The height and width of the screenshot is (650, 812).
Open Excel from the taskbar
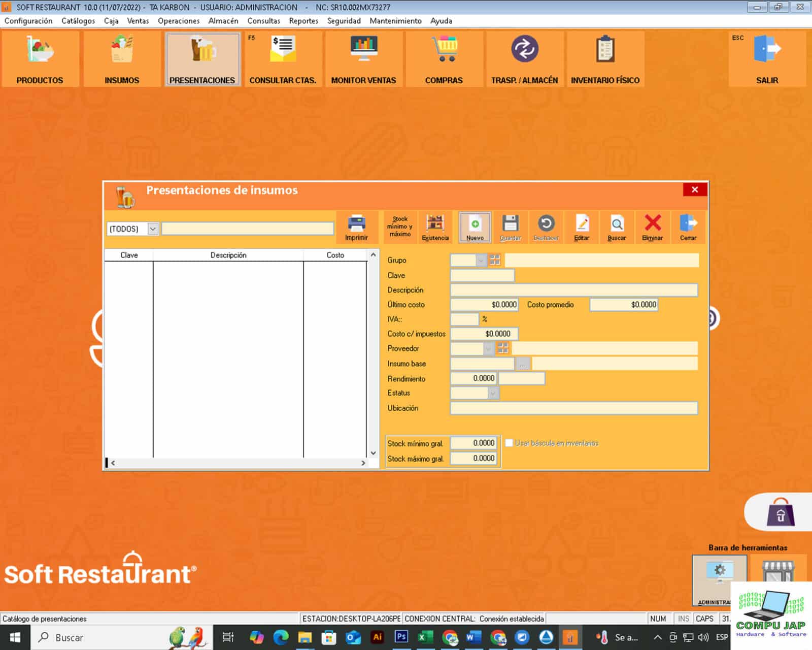click(425, 637)
